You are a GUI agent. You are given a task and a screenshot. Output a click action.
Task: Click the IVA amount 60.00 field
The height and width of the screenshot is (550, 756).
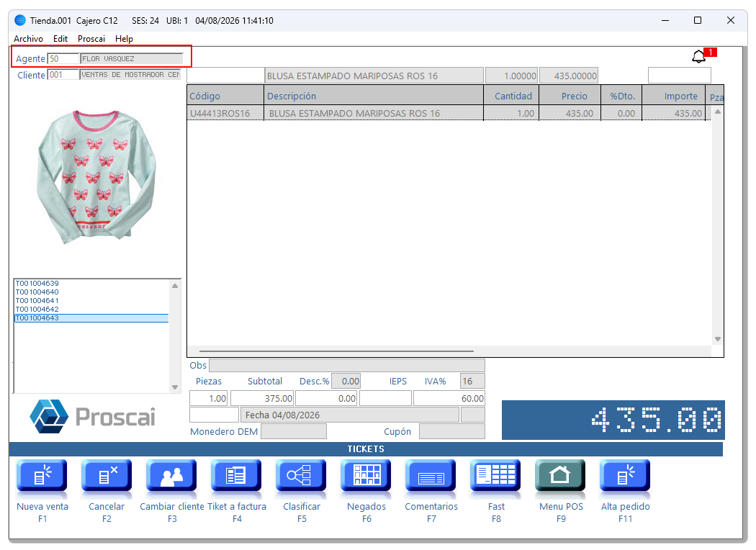coord(449,399)
